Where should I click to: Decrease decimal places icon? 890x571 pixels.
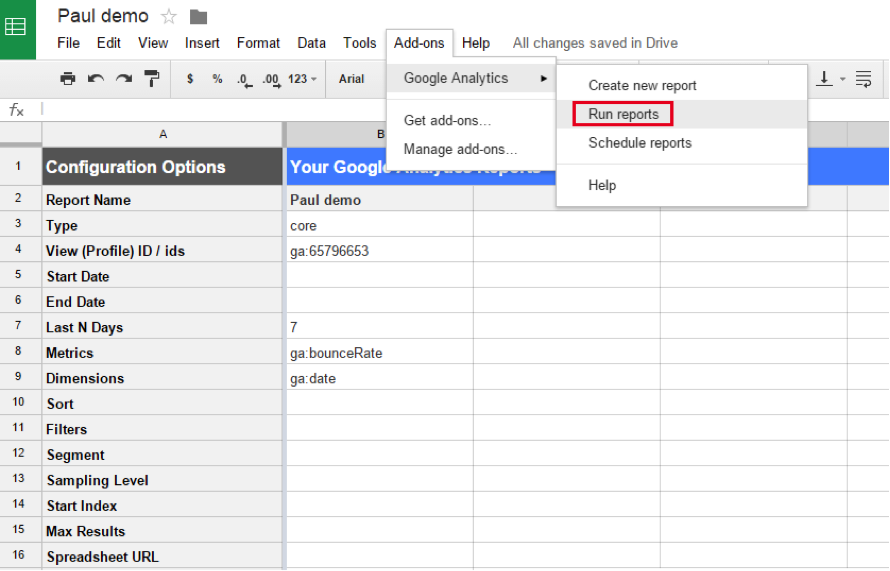click(x=245, y=79)
